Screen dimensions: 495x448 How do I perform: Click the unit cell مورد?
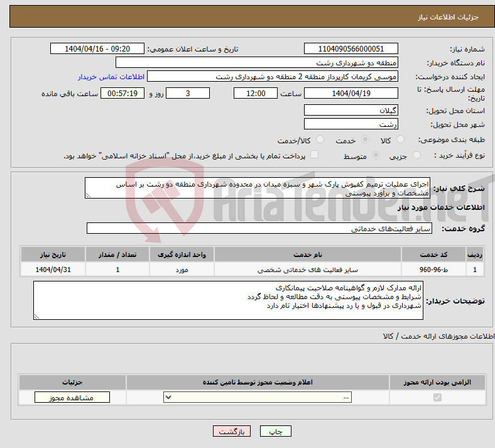click(x=182, y=270)
